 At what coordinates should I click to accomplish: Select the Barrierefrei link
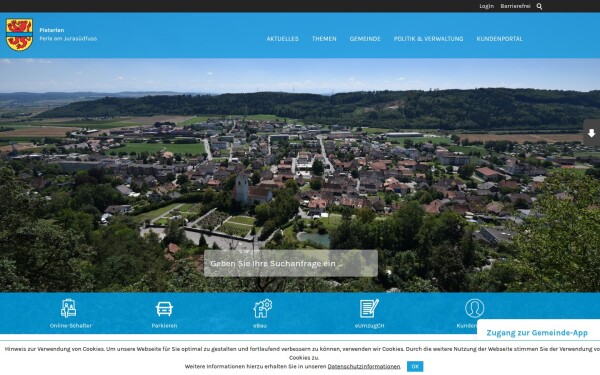515,6
